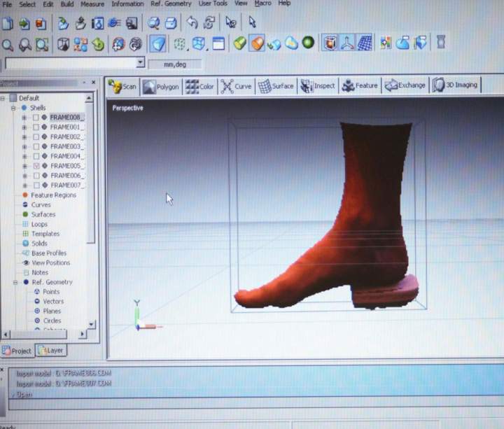Click the green sphere shading icon
Screen dimensions: 504x429
pos(308,43)
